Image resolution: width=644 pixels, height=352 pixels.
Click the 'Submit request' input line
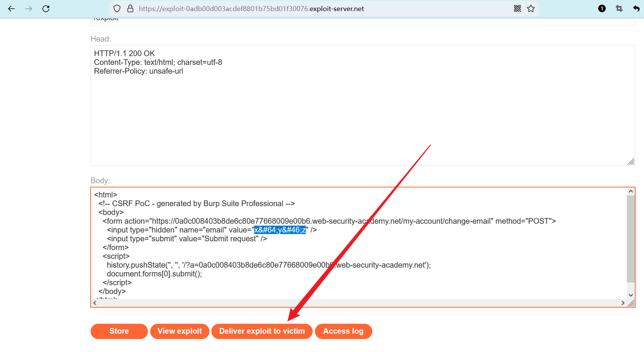tap(187, 239)
